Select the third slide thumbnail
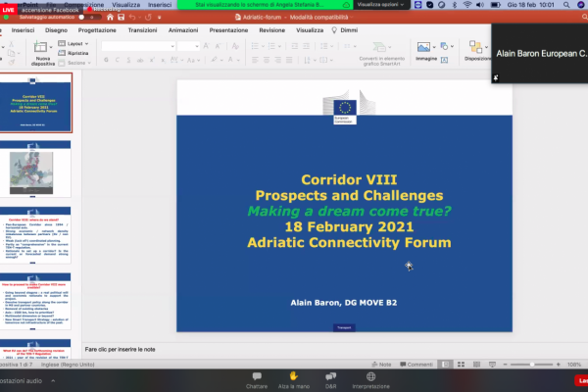The height and width of the screenshot is (392, 588). [x=35, y=235]
